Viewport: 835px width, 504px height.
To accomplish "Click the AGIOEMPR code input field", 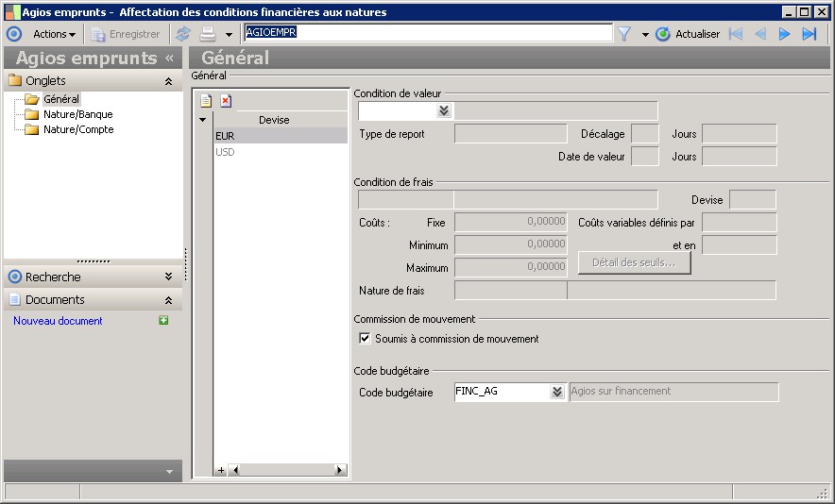I will (x=427, y=33).
